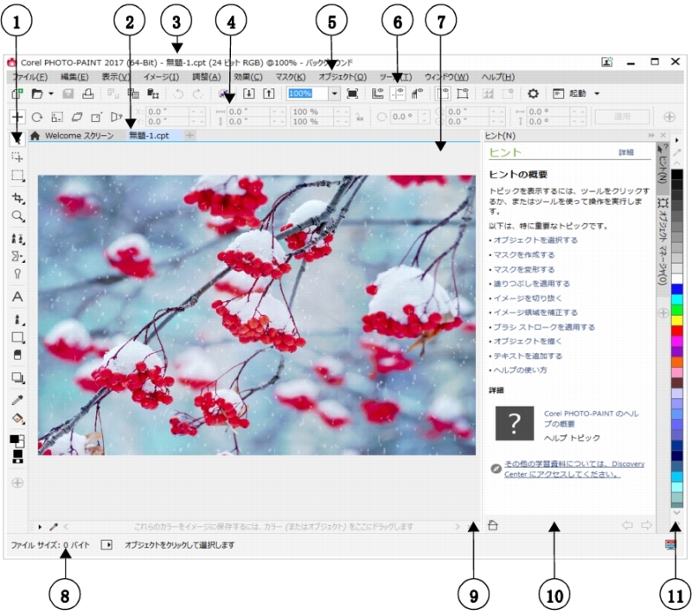692x616 pixels.
Task: Choose the Rectangle Mask tool
Action: [17, 176]
